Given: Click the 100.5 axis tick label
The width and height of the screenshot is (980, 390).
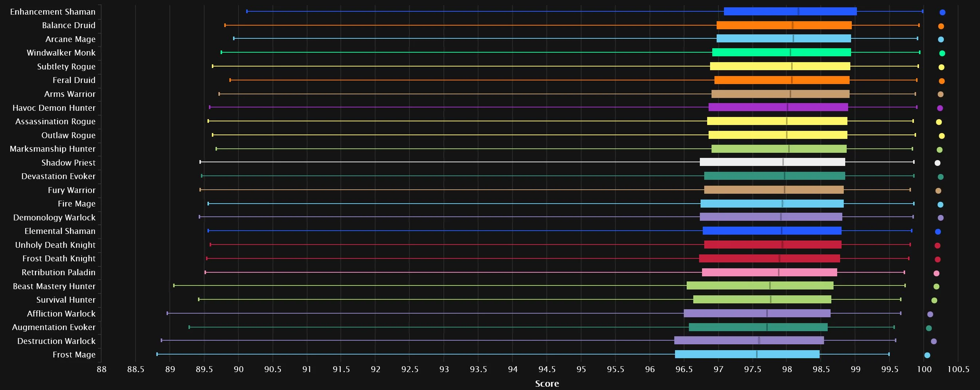Looking at the screenshot, I should click(x=958, y=369).
